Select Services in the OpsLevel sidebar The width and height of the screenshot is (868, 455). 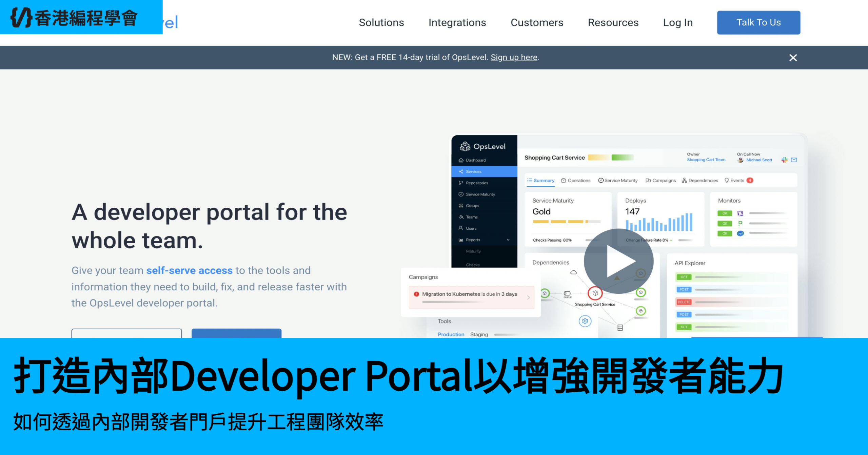click(484, 171)
